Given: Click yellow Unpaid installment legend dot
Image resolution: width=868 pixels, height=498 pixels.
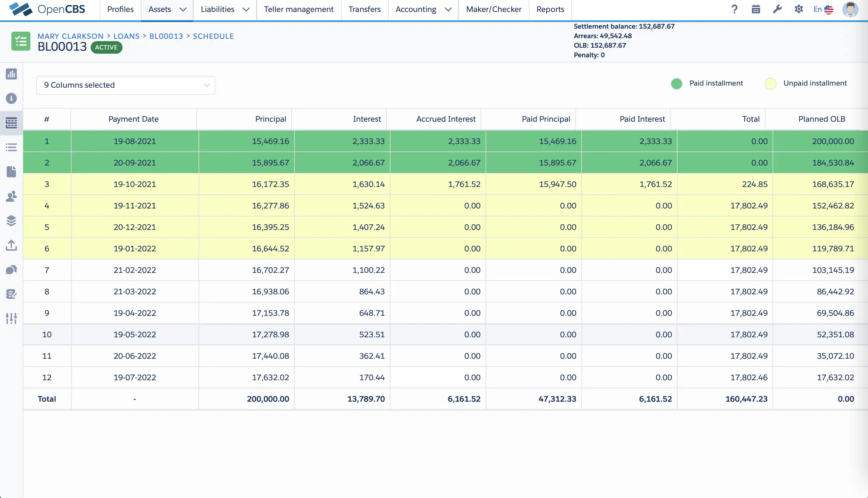Looking at the screenshot, I should 770,83.
